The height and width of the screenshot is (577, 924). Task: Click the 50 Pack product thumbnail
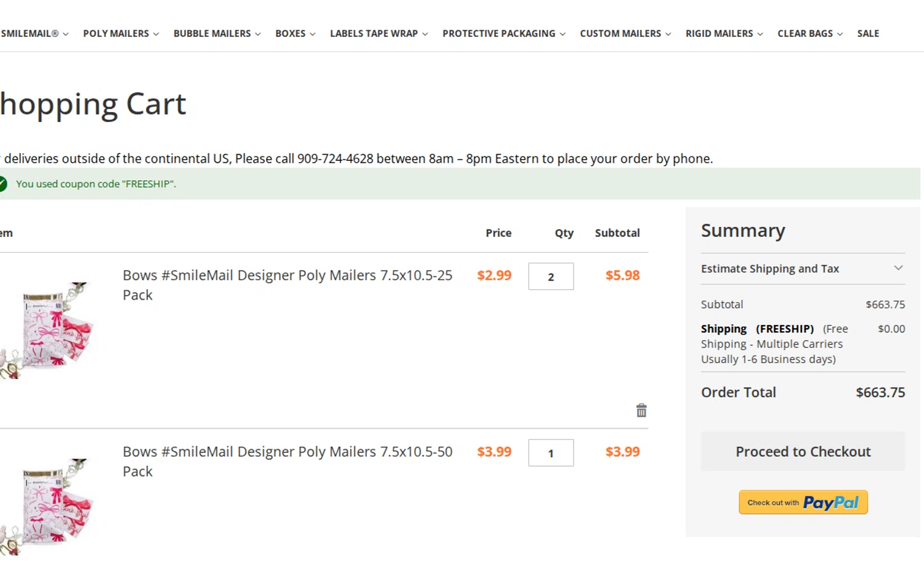click(48, 505)
